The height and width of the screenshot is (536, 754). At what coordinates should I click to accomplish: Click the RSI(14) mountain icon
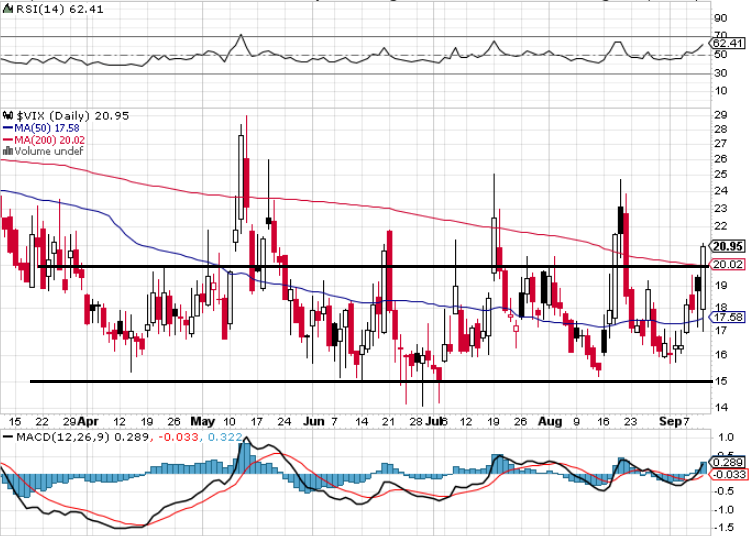coord(8,9)
